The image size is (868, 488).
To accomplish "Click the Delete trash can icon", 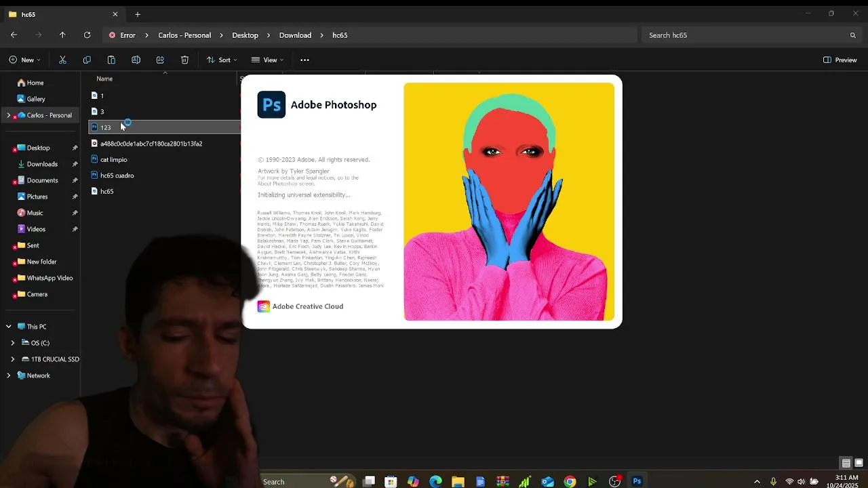I will click(x=184, y=60).
